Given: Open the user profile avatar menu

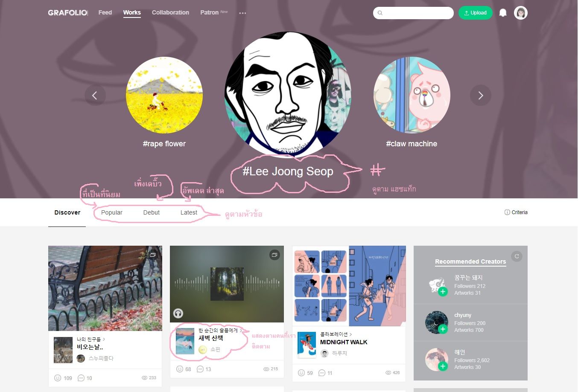Looking at the screenshot, I should pyautogui.click(x=521, y=13).
